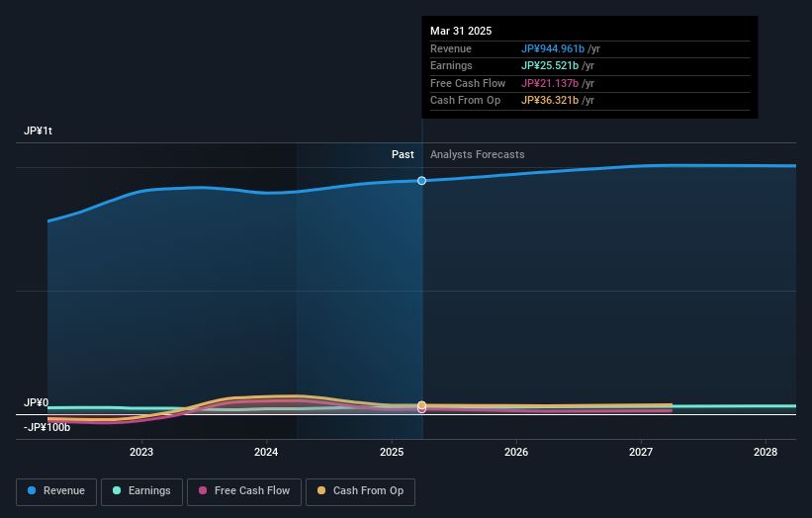Toggle the Free Cash Flow legend button
The width and height of the screenshot is (812, 518).
(244, 491)
